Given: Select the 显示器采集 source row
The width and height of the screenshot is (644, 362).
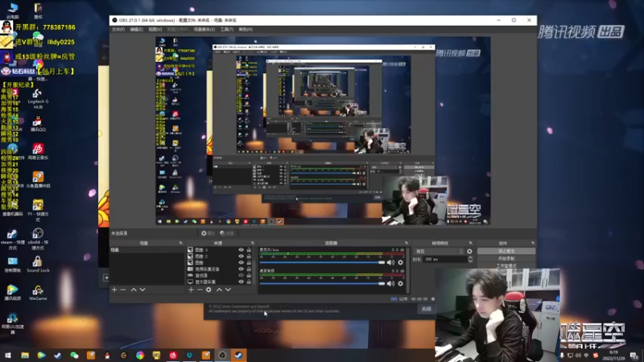Looking at the screenshot, I should [x=219, y=282].
